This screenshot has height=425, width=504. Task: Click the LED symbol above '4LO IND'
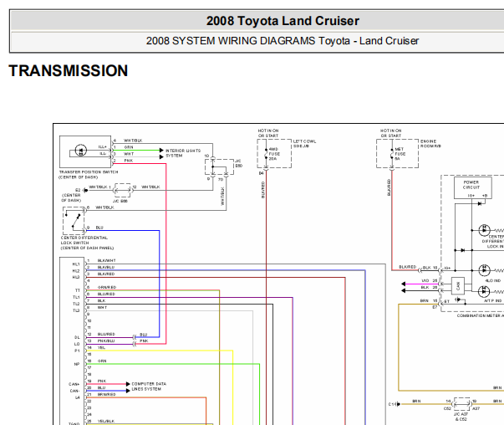(485, 270)
